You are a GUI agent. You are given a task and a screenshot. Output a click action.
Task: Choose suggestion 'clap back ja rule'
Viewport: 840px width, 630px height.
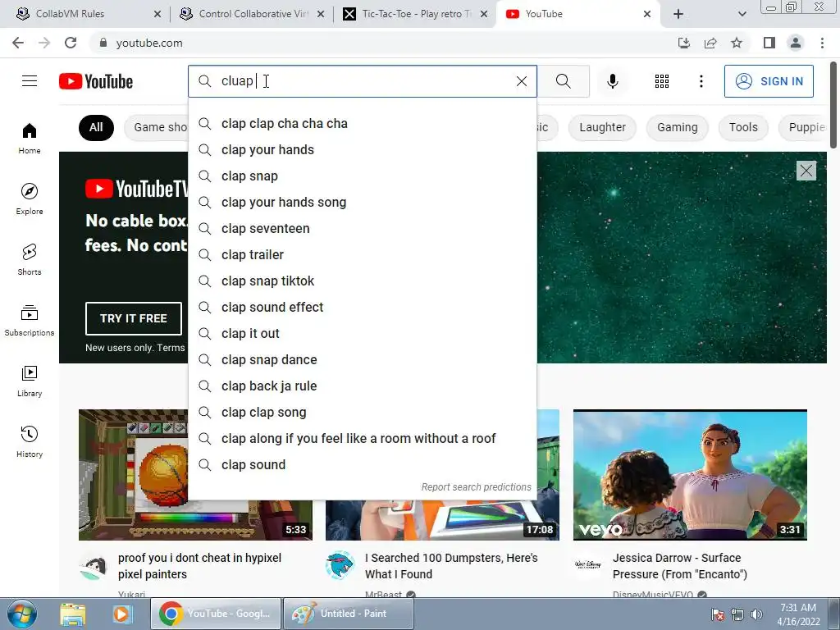[x=362, y=386]
